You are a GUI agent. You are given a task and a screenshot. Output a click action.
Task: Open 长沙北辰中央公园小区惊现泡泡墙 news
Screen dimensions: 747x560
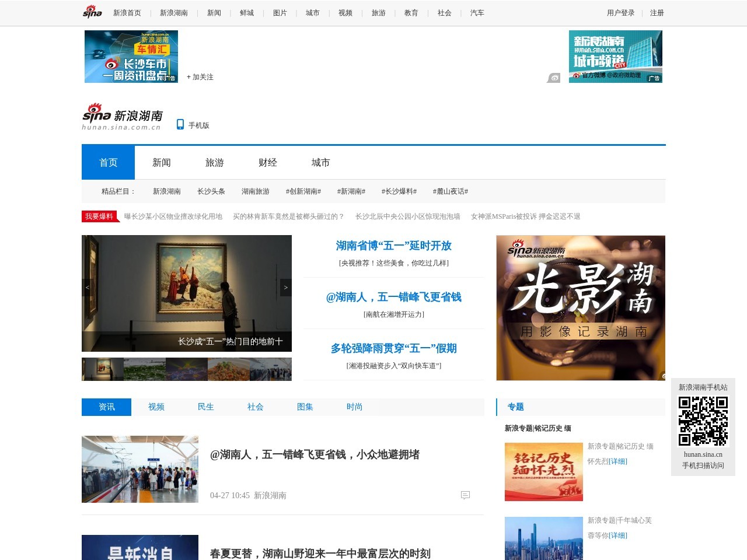pyautogui.click(x=408, y=216)
